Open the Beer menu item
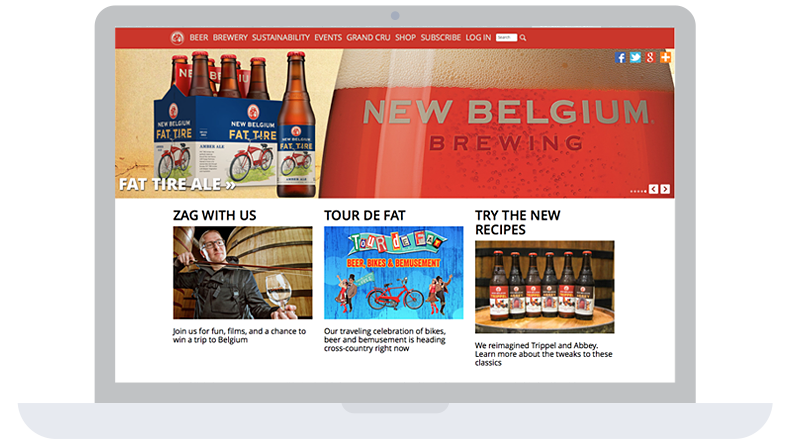This screenshot has width=800, height=447. point(199,38)
